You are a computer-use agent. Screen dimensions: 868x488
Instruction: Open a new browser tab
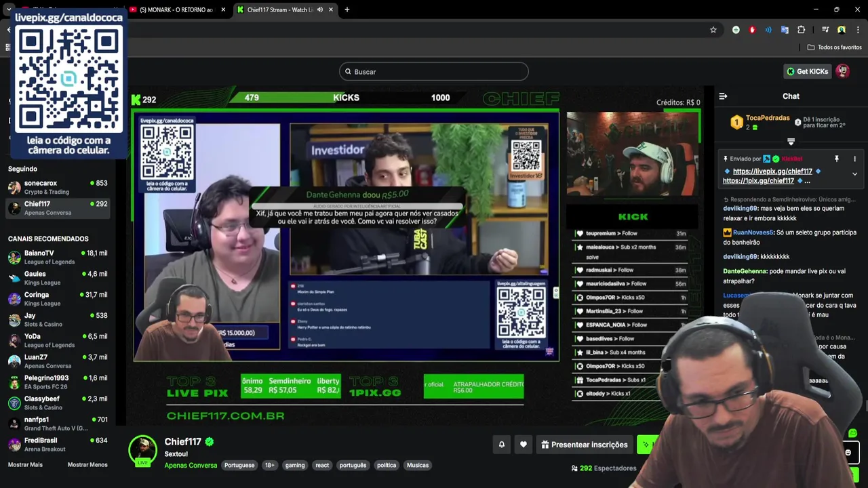pos(347,9)
